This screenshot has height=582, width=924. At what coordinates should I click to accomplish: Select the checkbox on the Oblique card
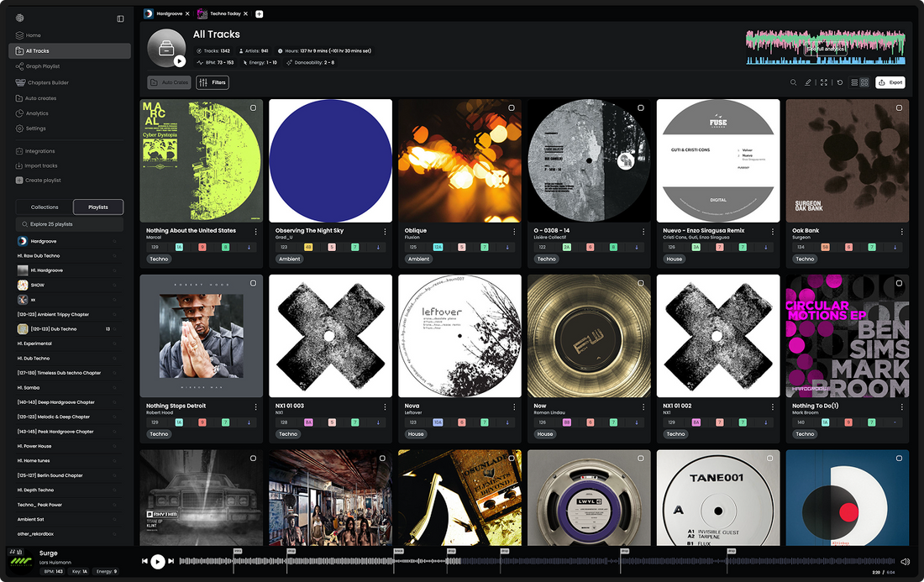(512, 107)
